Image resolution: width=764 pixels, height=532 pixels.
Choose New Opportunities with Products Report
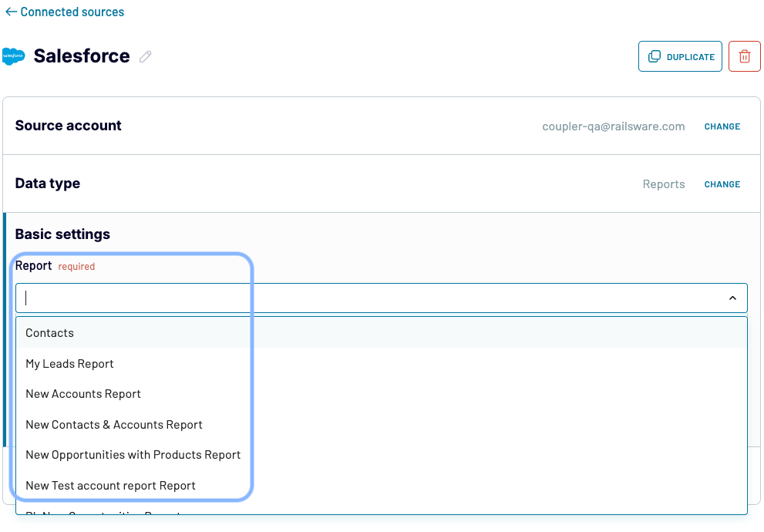382,455
